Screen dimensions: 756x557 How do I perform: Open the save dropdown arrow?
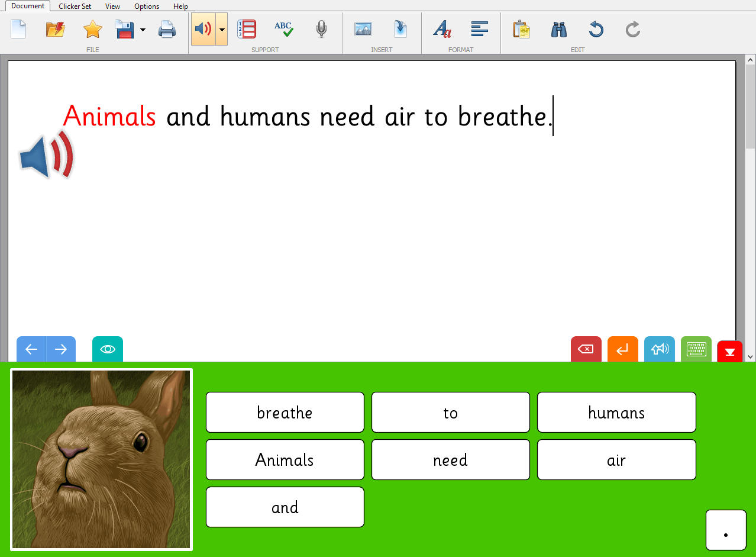tap(143, 29)
